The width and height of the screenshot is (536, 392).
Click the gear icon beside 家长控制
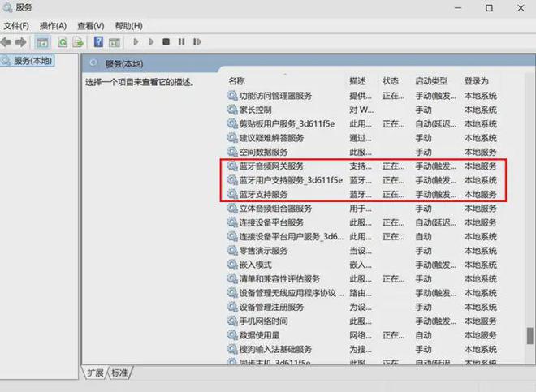[232, 110]
